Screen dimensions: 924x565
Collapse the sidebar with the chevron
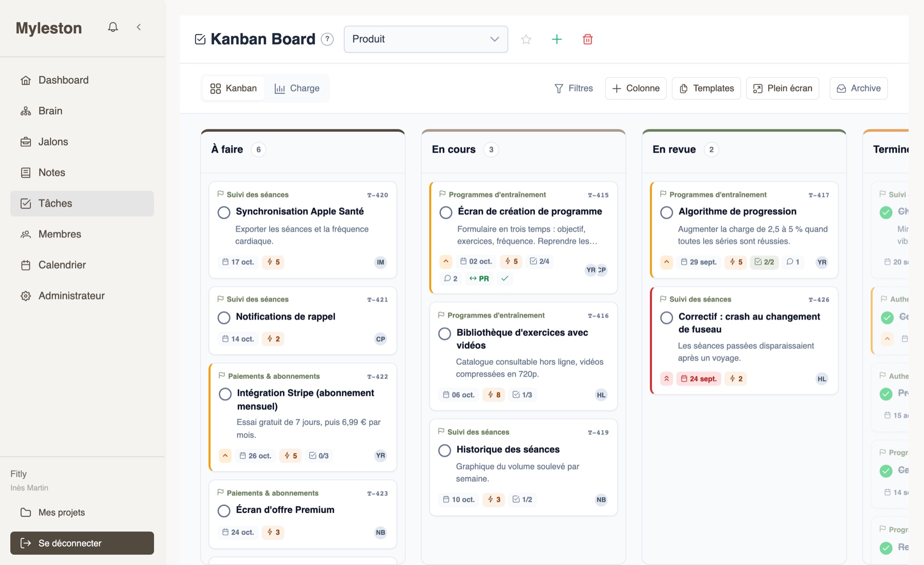pyautogui.click(x=139, y=27)
